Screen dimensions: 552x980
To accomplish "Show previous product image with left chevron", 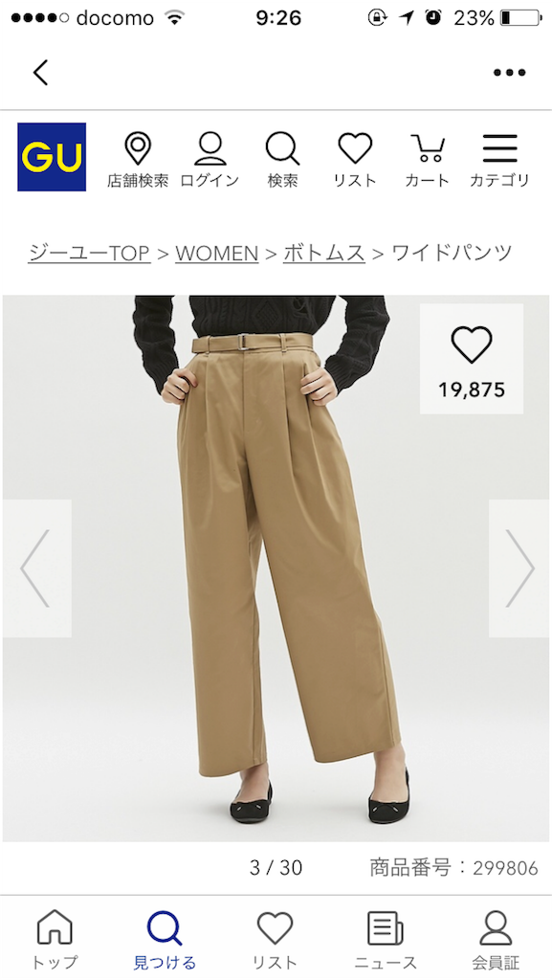I will 36,568.
